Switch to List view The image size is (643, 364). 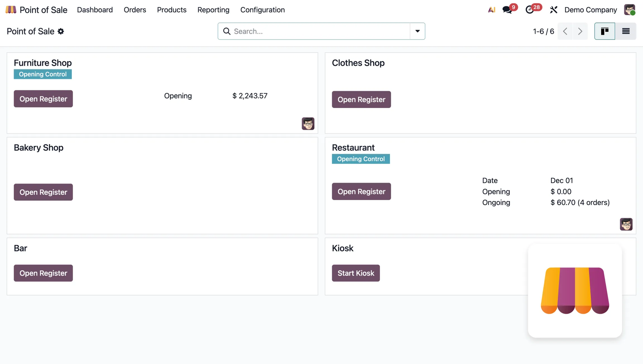click(x=626, y=31)
